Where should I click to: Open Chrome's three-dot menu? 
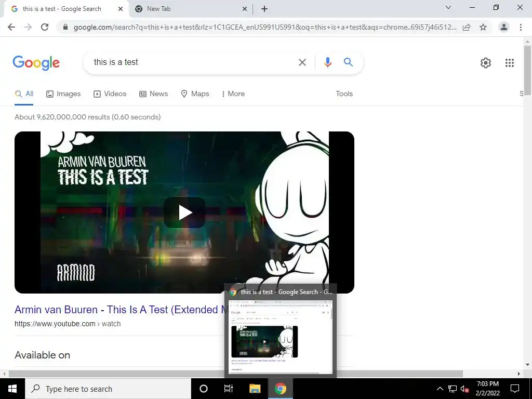click(x=521, y=27)
